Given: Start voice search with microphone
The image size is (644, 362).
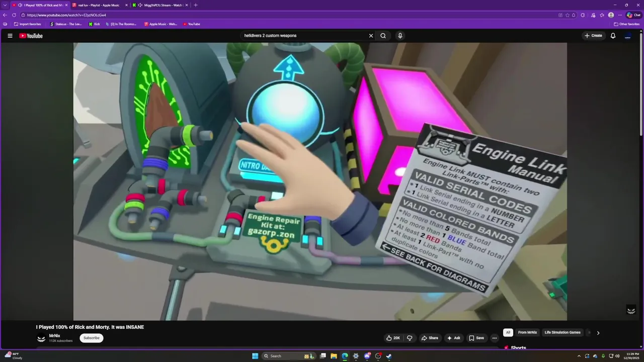Looking at the screenshot, I should pos(400,36).
